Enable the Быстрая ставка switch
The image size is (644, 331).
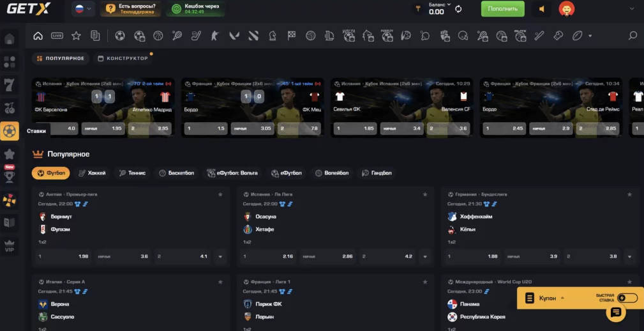(x=627, y=298)
